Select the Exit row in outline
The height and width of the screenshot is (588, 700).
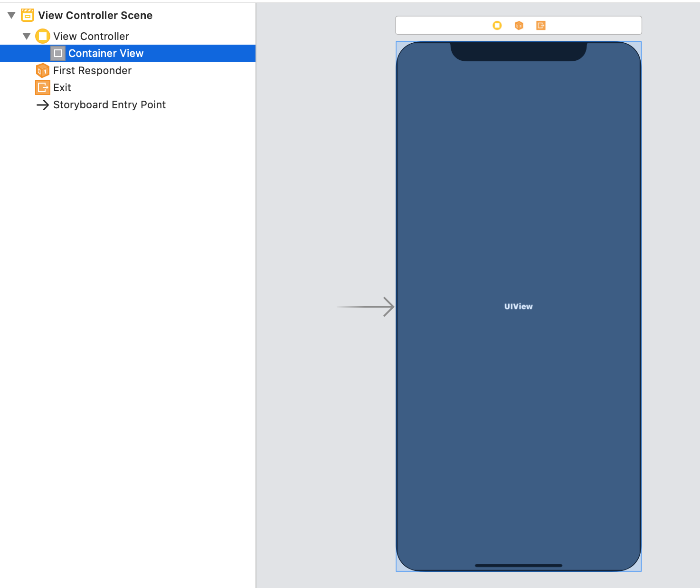[x=128, y=87]
